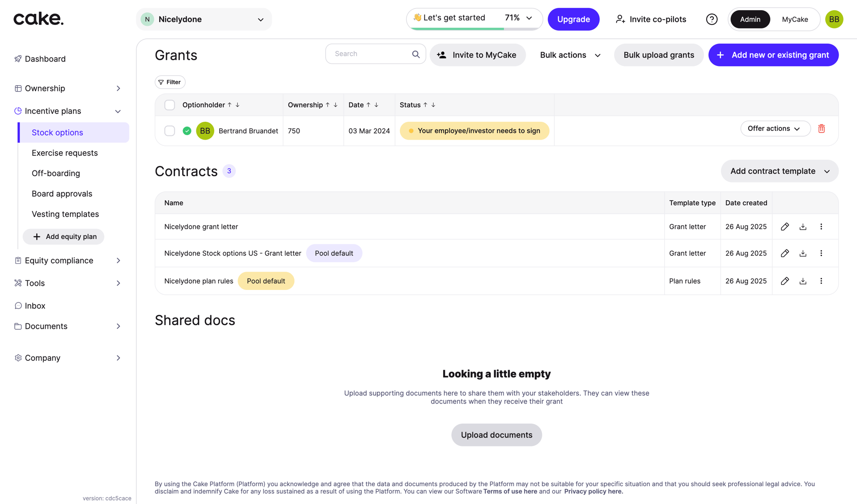Select Vesting templates in the sidebar
Viewport: 857px width, 504px height.
click(65, 214)
